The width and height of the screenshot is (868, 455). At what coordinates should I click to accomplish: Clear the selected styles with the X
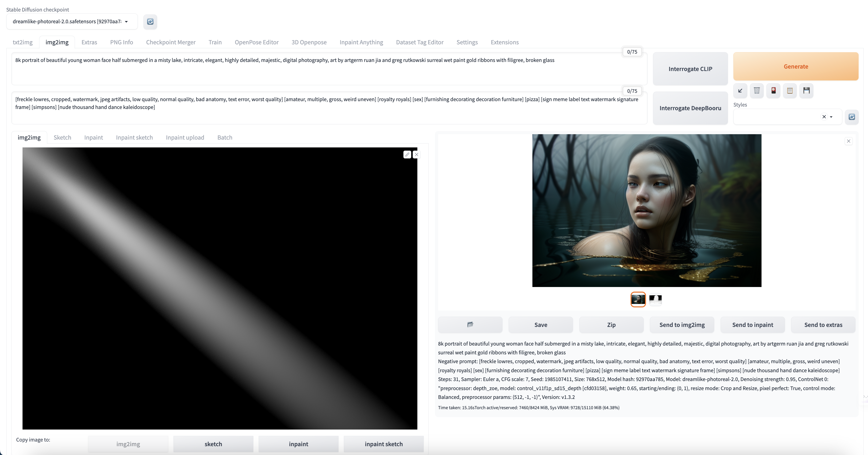(824, 117)
